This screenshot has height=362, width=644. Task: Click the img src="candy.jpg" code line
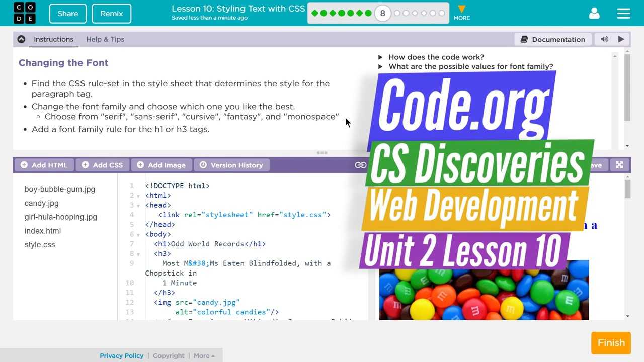pyautogui.click(x=197, y=302)
